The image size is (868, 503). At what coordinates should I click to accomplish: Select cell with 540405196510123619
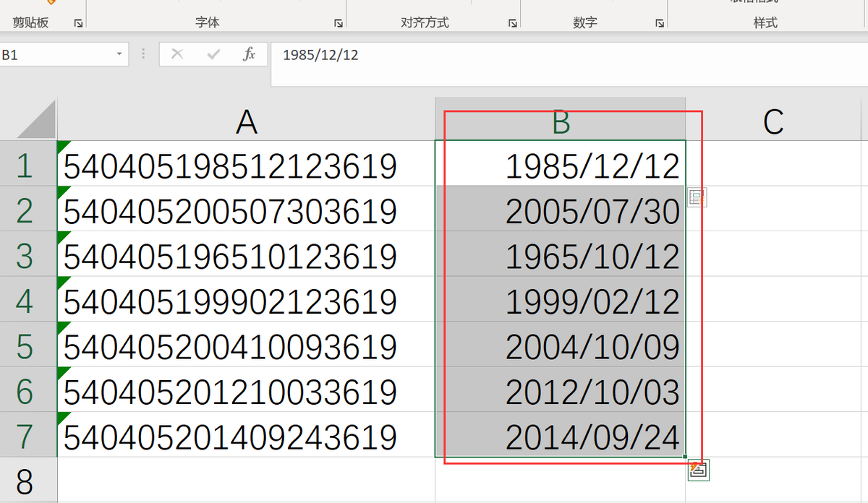pos(247,254)
